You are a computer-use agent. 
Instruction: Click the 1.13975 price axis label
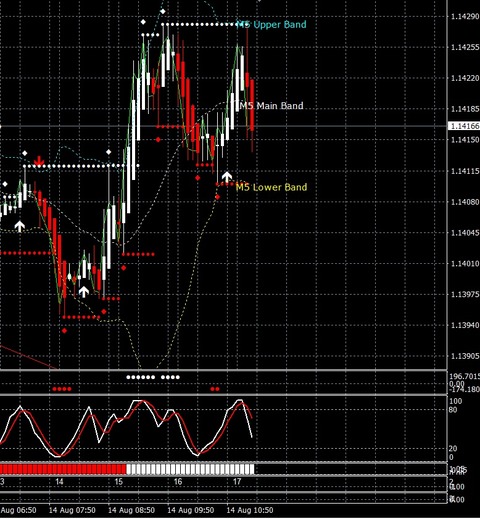coord(465,294)
